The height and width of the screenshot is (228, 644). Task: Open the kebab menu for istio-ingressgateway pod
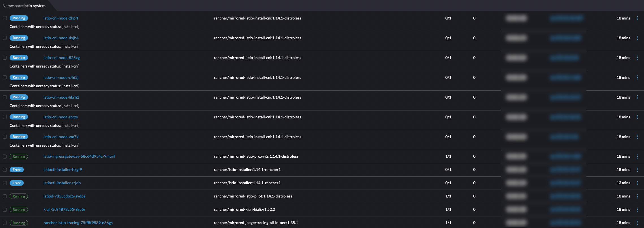pyautogui.click(x=637, y=156)
